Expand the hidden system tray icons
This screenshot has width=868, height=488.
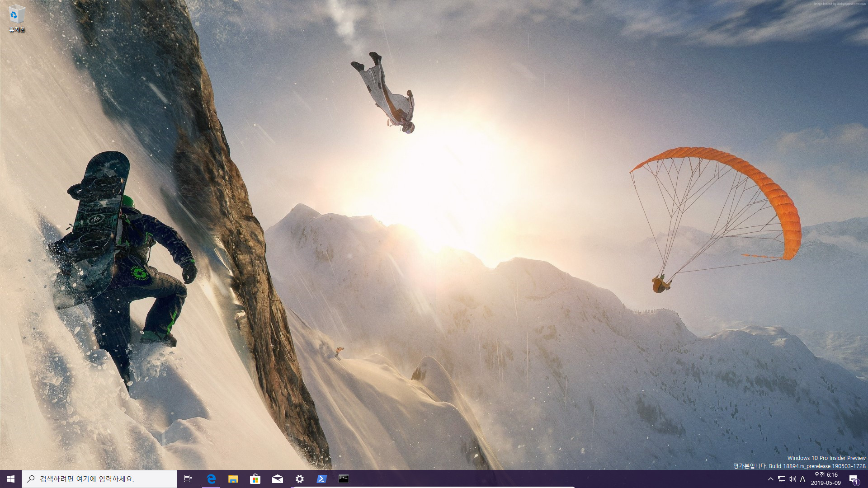[771, 479]
